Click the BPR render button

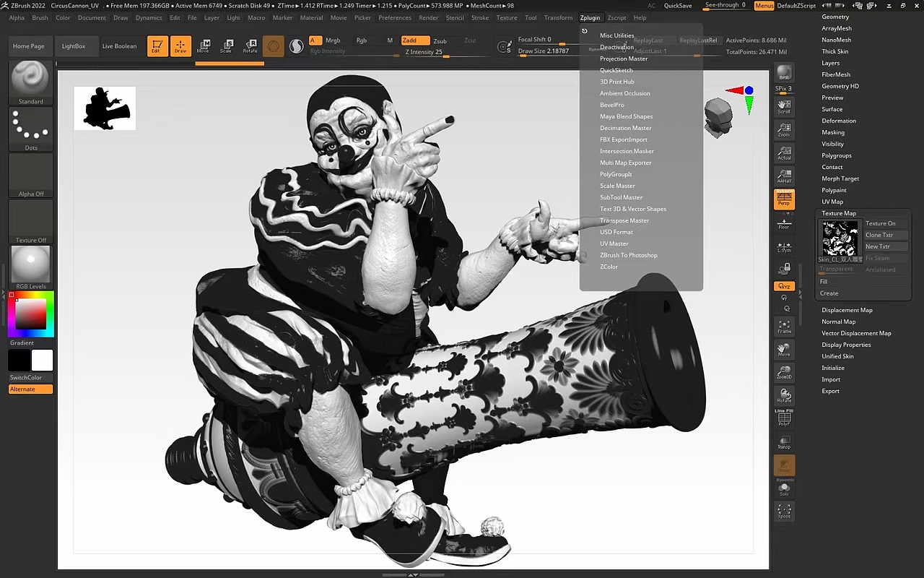[784, 74]
